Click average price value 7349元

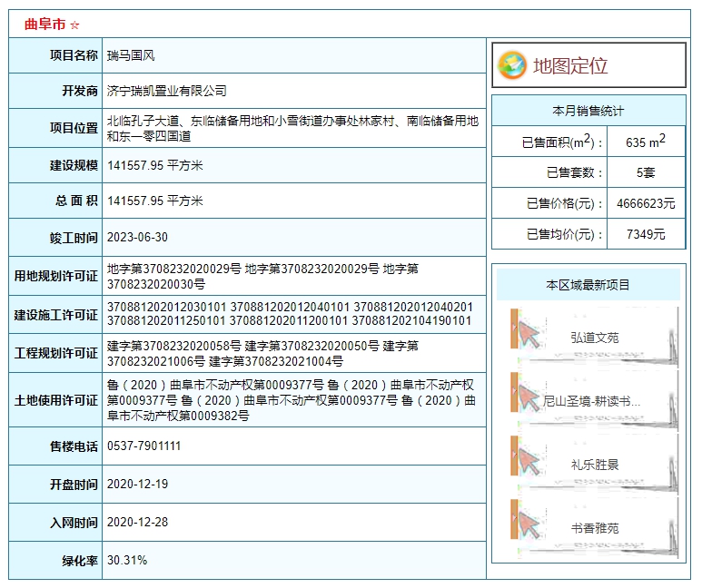646,233
